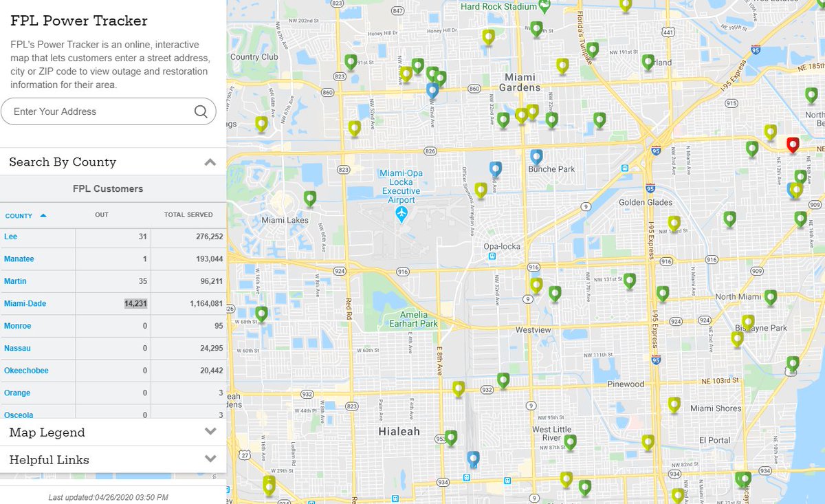Collapse the Search By County section
825x504 pixels.
210,162
